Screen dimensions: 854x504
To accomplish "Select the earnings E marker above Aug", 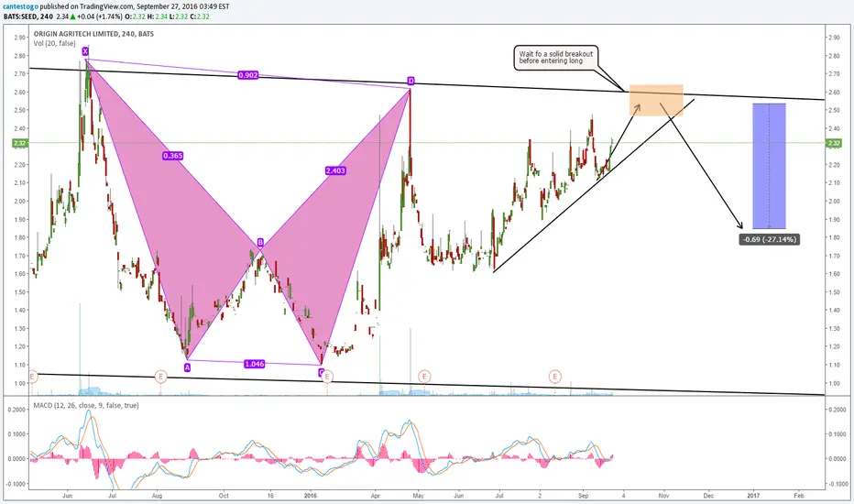I will 160,376.
